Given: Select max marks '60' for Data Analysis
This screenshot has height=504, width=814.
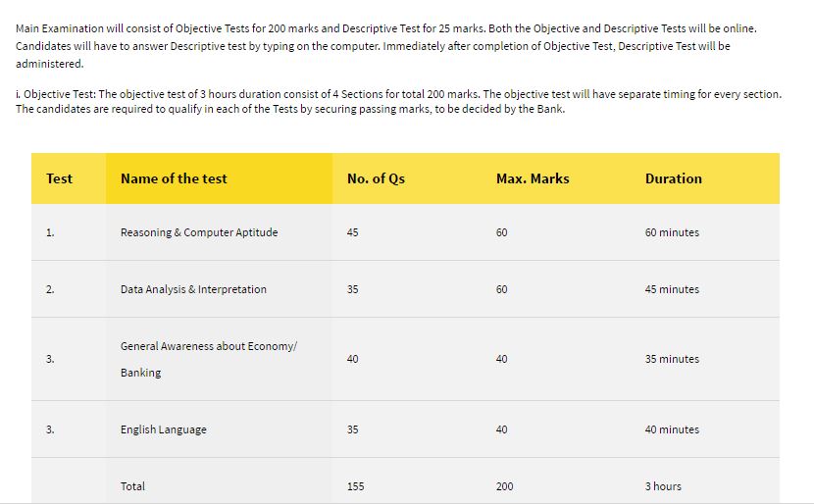Looking at the screenshot, I should click(x=501, y=289).
